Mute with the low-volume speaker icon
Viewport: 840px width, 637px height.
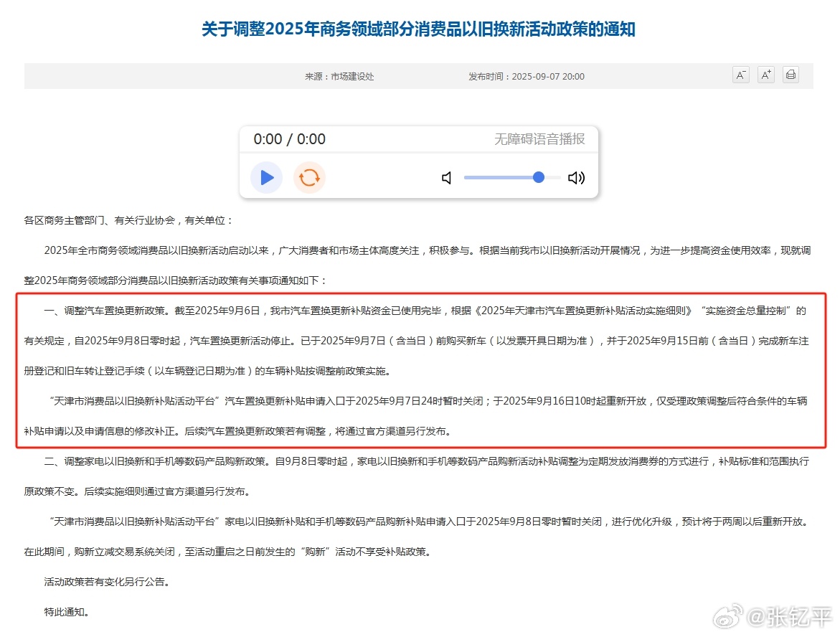coord(447,178)
